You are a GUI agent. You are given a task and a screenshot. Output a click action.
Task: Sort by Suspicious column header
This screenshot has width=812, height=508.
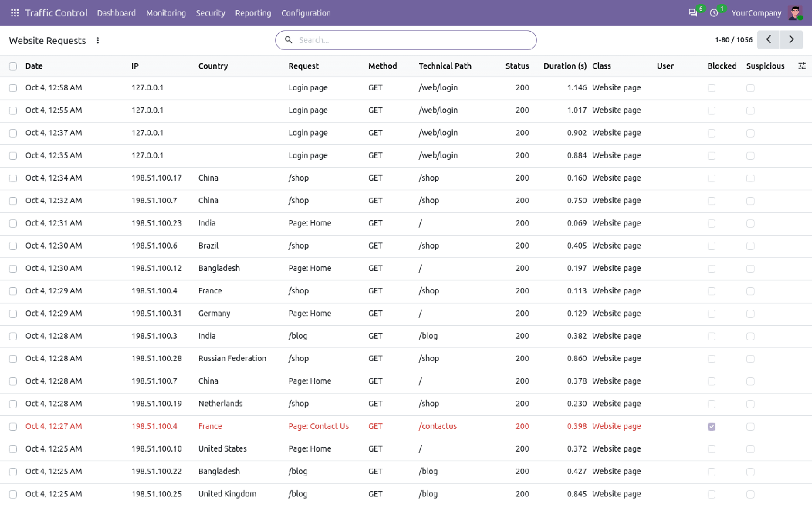pyautogui.click(x=765, y=66)
